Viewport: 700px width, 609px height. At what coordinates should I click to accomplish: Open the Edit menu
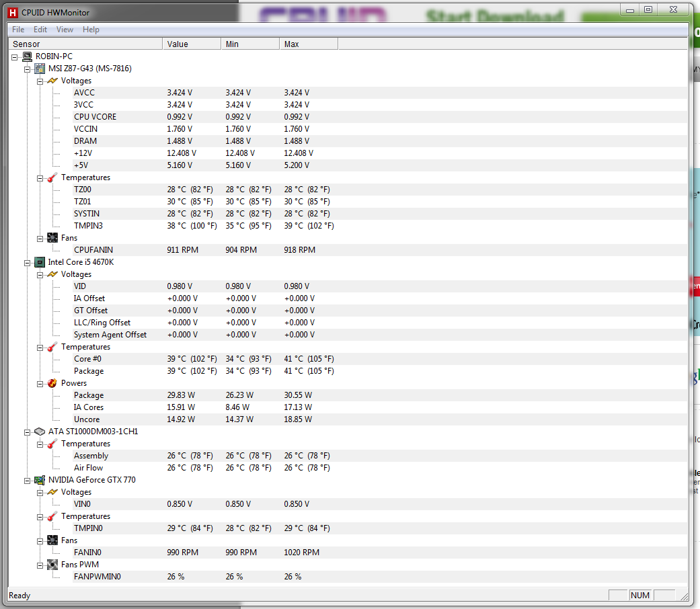pos(40,30)
